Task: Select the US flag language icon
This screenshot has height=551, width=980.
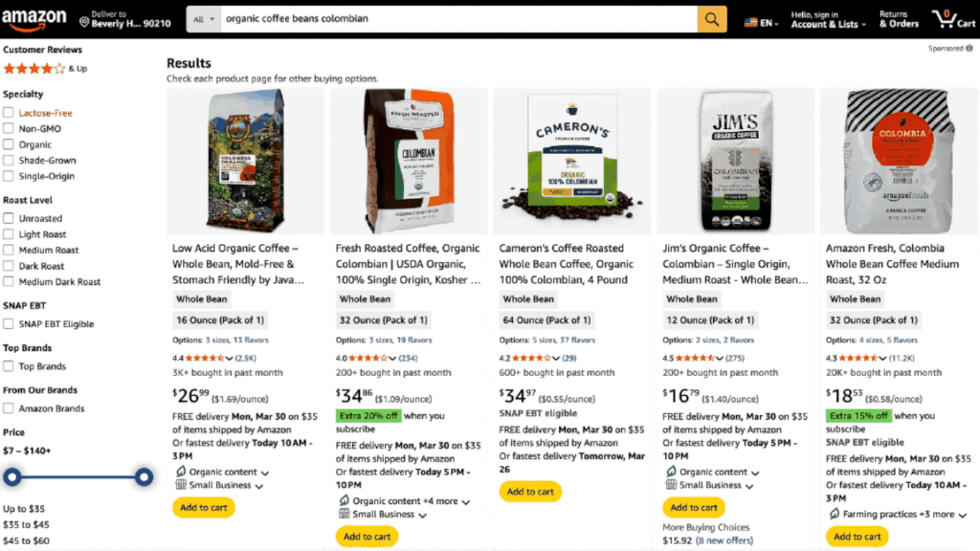Action: [x=750, y=23]
